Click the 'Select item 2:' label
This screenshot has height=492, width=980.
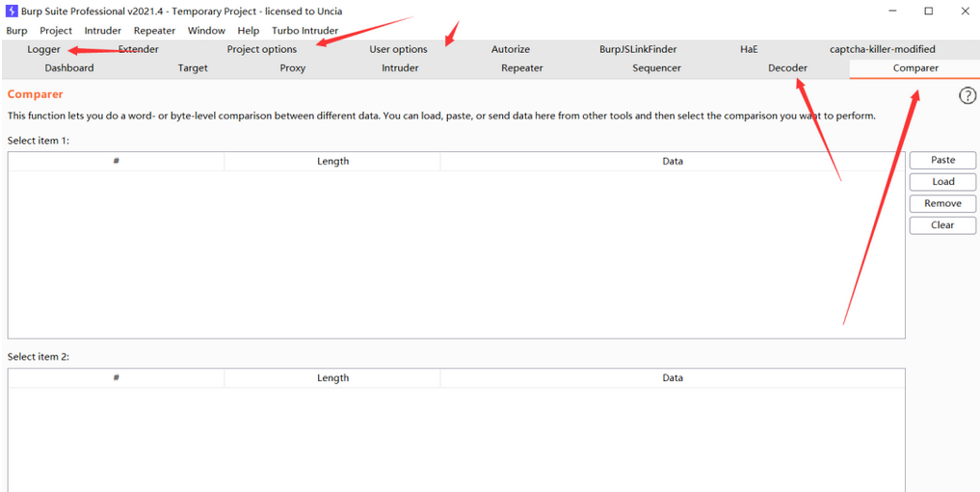point(39,357)
